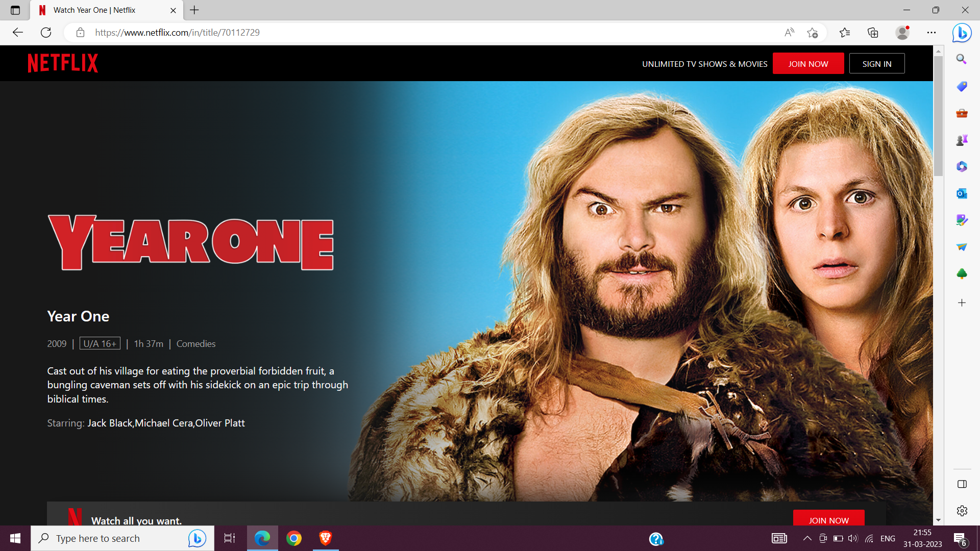980x551 pixels.
Task: Open sidebar Outlook icon
Action: click(x=962, y=194)
